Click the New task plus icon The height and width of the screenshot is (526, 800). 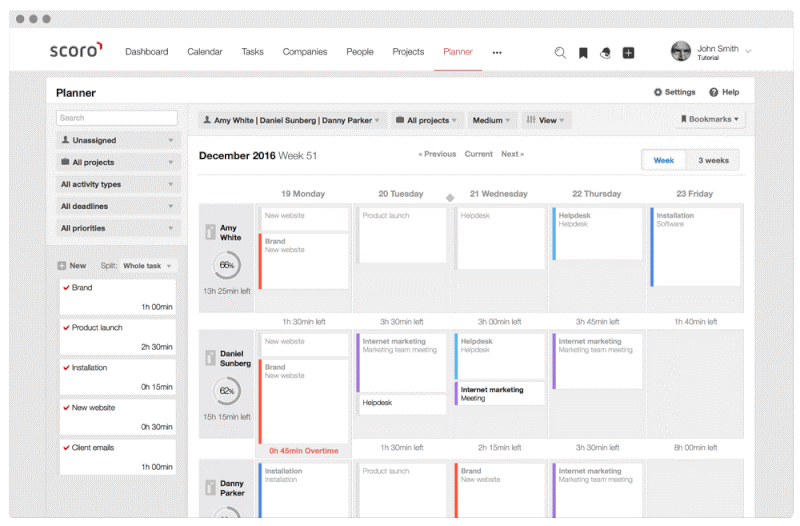pyautogui.click(x=62, y=266)
